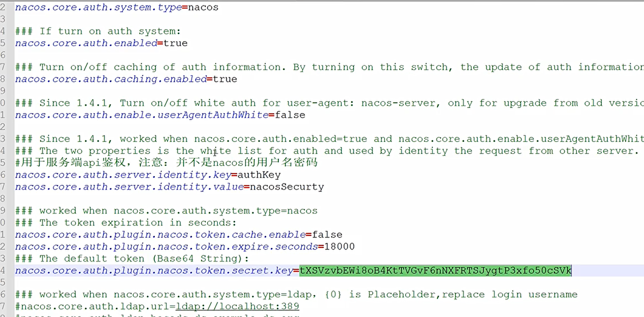The height and width of the screenshot is (317, 644).
Task: Click '### The two properties is the white list' comment
Action: click(x=327, y=151)
